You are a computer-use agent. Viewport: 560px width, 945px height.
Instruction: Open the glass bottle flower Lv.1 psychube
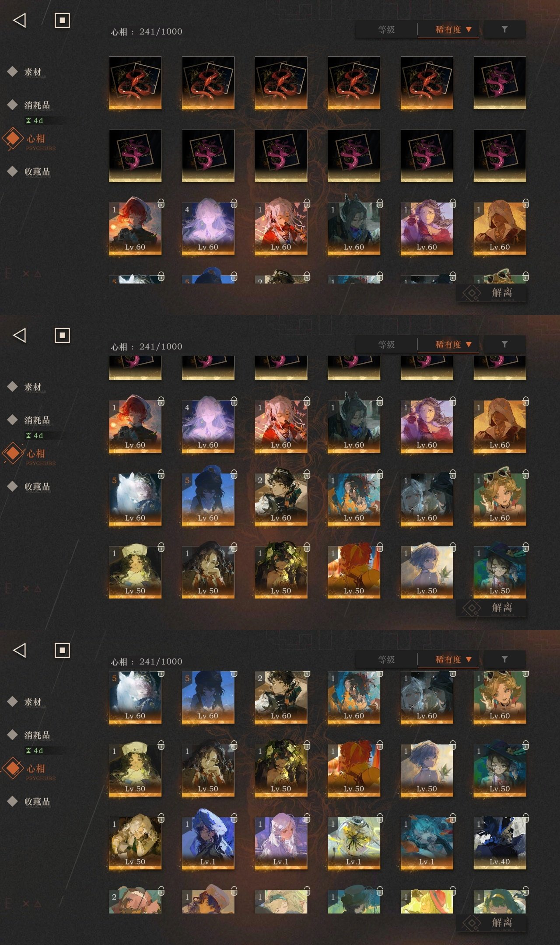point(354,843)
